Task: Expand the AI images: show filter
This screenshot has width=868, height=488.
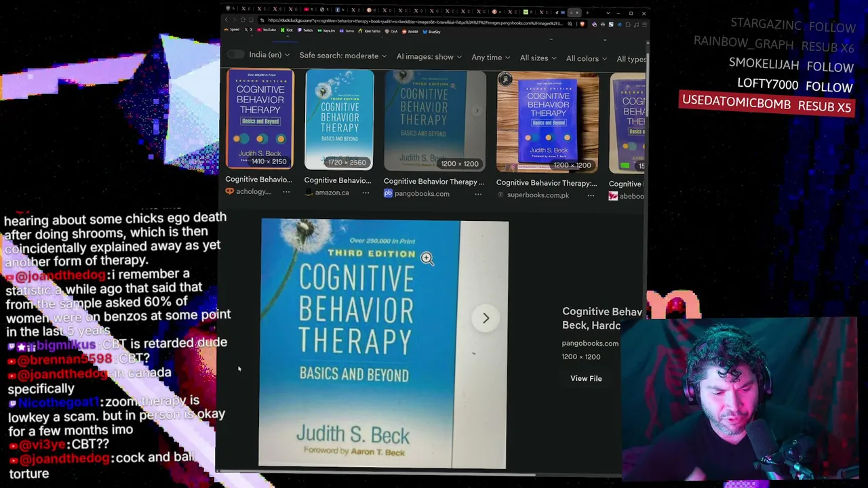Action: tap(429, 56)
